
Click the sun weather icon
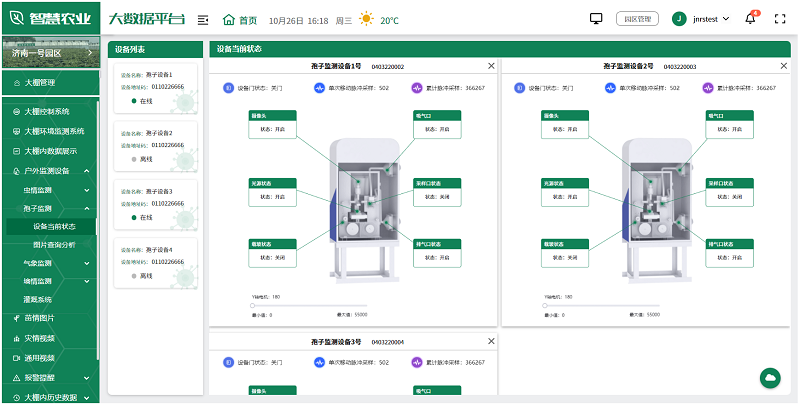click(x=367, y=19)
